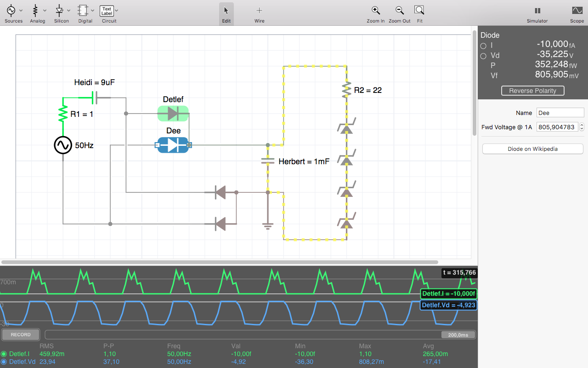Screen dimensions: 588x368
Task: Pause the Simulator
Action: (x=537, y=10)
